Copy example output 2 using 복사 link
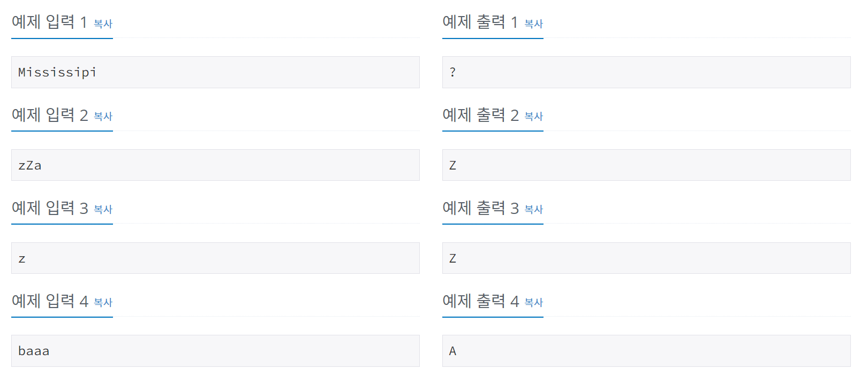Viewport: 868px width, 376px height. pyautogui.click(x=533, y=117)
